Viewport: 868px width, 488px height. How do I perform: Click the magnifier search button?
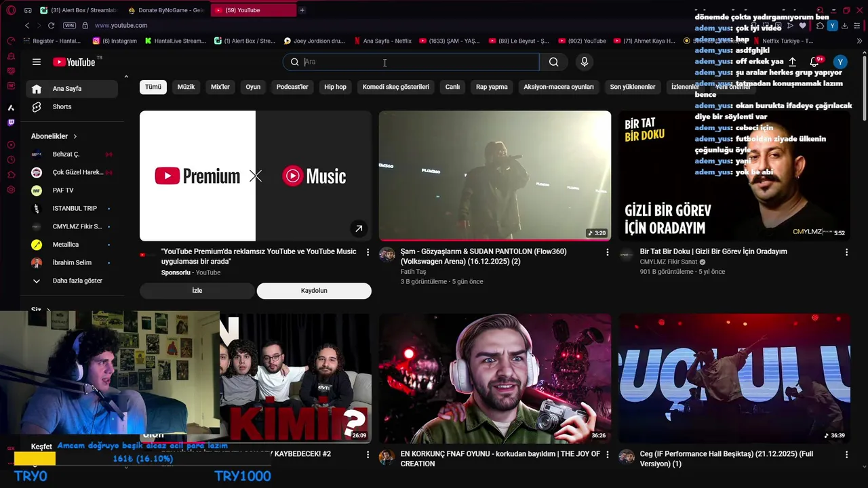554,62
